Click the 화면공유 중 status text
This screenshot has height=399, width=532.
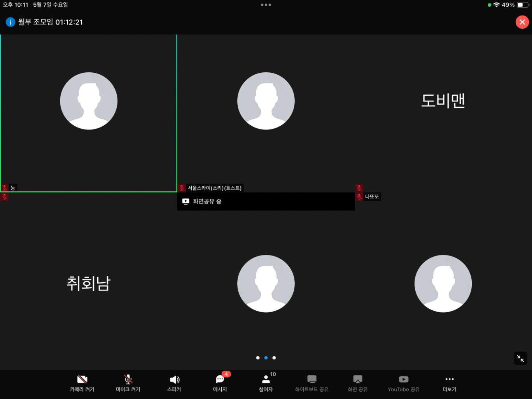coord(207,201)
